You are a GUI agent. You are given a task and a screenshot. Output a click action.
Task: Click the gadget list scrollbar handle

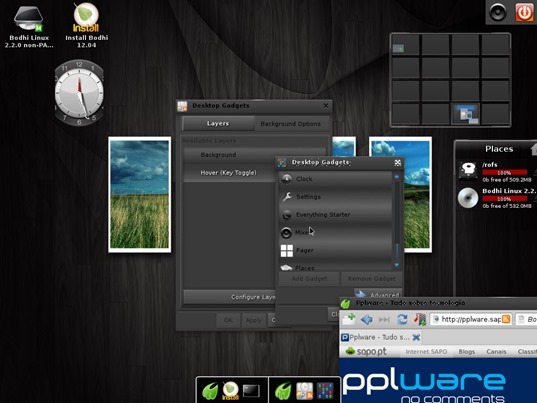397,252
